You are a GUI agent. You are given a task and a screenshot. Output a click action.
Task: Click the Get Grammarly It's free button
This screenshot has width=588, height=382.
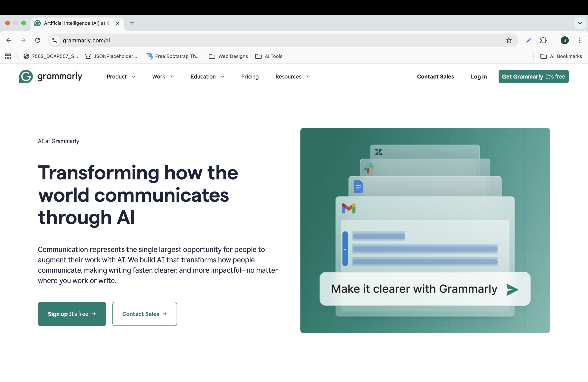[533, 76]
